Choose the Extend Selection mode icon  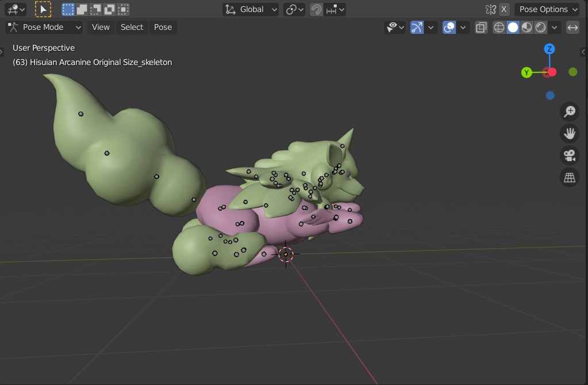click(x=82, y=9)
